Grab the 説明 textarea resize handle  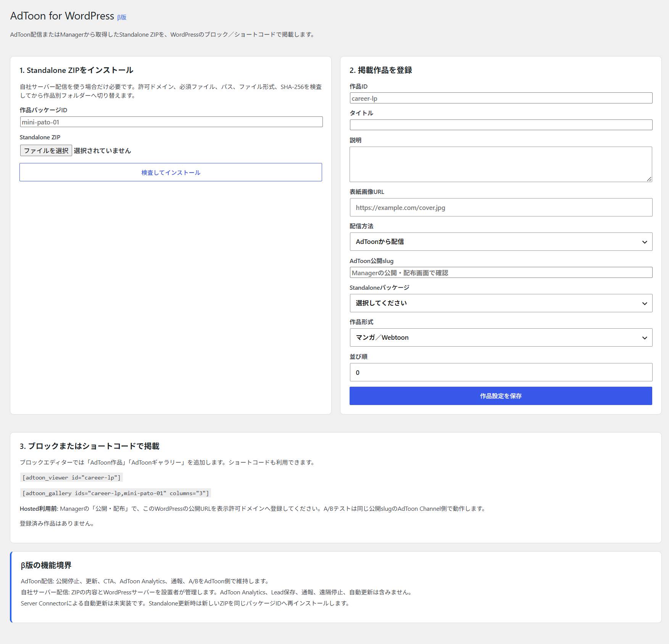tap(649, 179)
